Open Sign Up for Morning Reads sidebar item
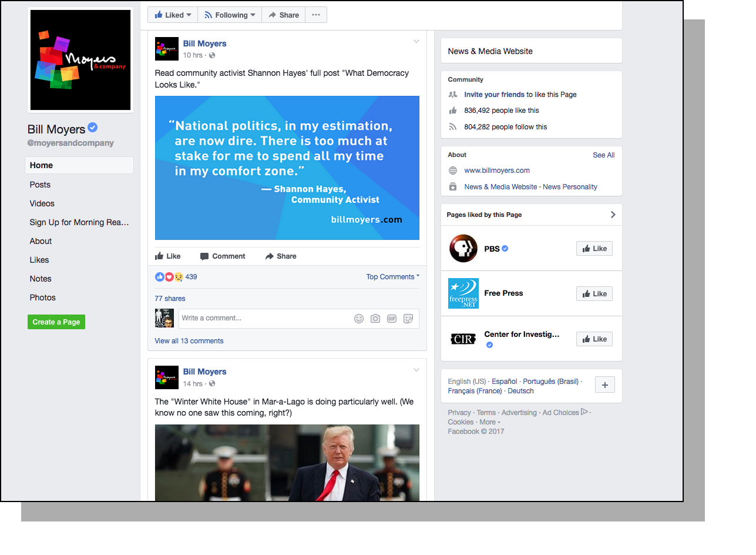The width and height of the screenshot is (756, 555). click(x=79, y=222)
